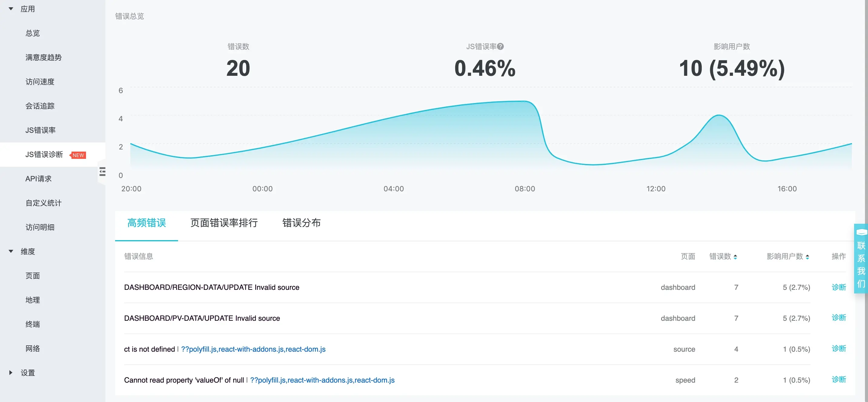Click the sidebar collapse handle icon

click(x=102, y=172)
